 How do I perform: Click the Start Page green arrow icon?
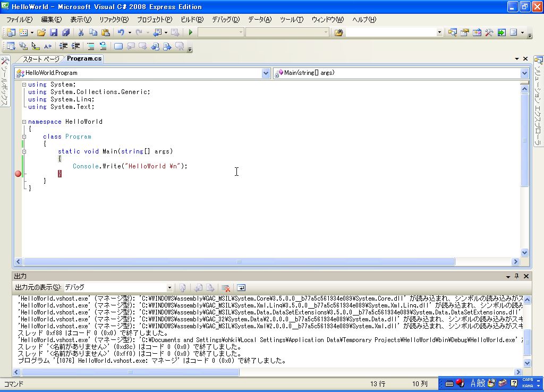coord(501,32)
